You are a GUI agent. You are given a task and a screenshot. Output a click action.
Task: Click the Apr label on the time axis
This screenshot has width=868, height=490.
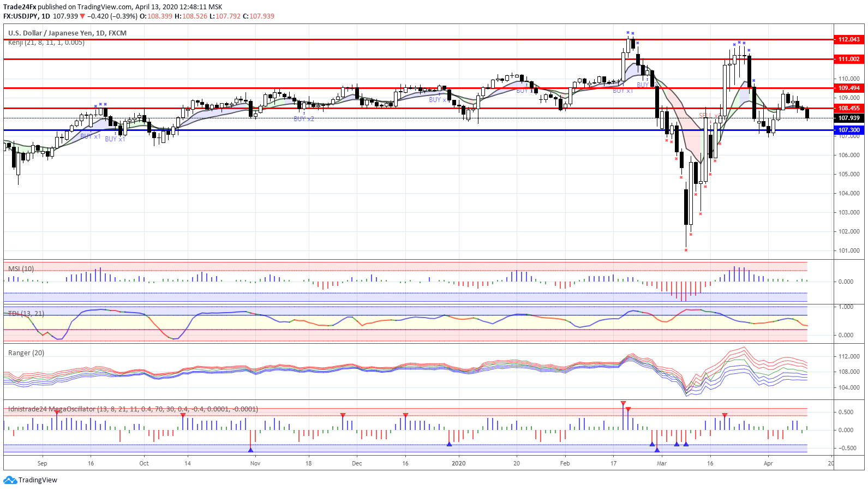(768, 463)
